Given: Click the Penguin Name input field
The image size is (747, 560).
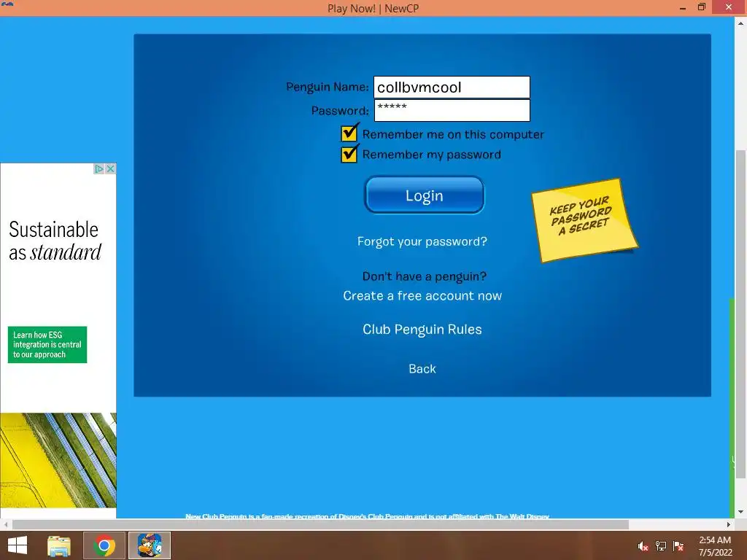Looking at the screenshot, I should click(452, 87).
